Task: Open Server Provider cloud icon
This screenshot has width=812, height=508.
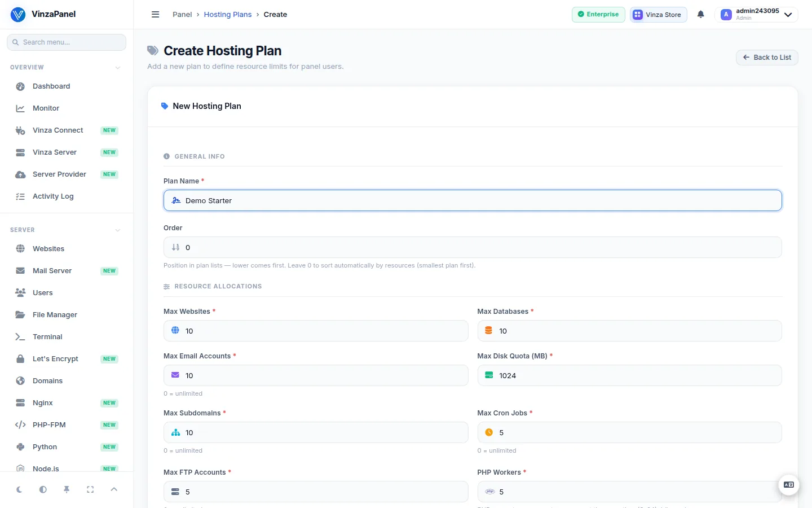Action: 20,174
